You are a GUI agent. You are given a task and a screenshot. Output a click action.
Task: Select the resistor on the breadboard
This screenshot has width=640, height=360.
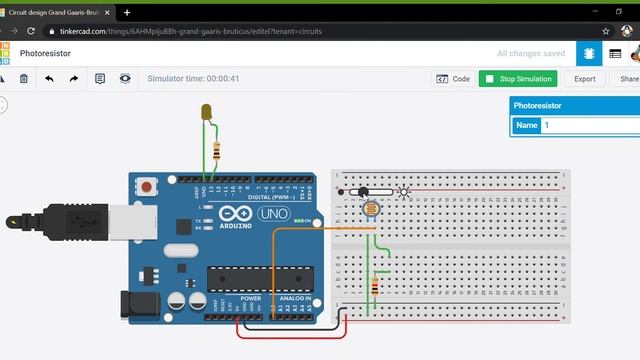point(375,287)
